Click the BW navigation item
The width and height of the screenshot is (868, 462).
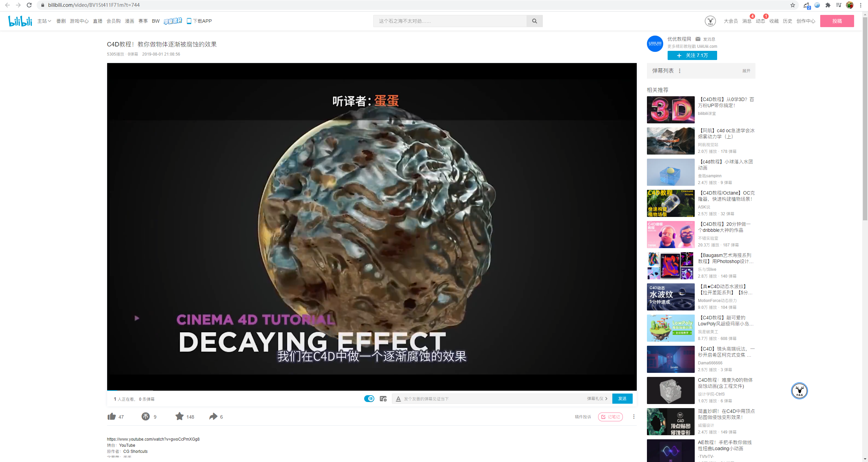tap(156, 21)
